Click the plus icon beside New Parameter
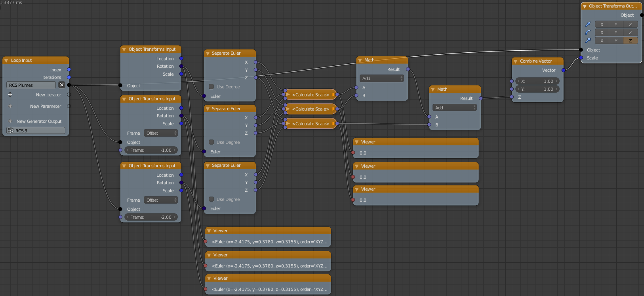Viewport: 644px width, 296px height. (10, 106)
